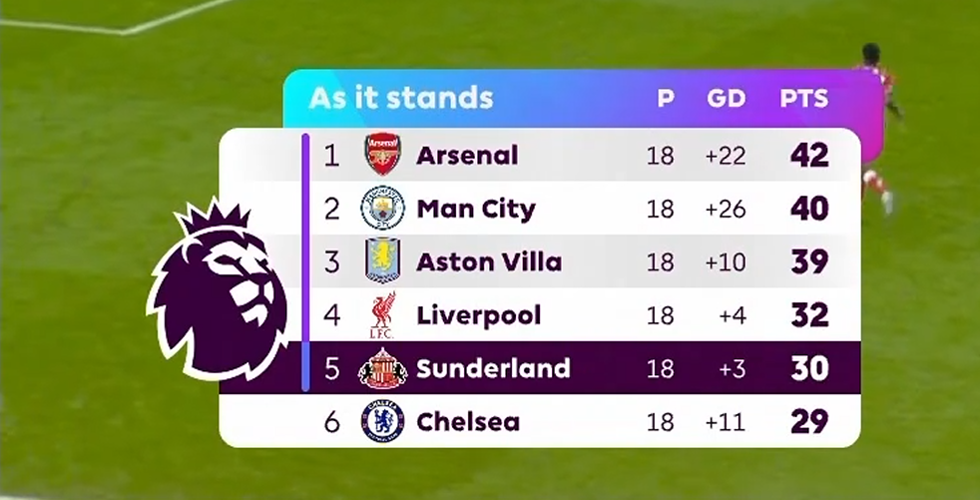Screen dimensions: 980x500
Task: Click the Man City club crest
Action: 382,209
